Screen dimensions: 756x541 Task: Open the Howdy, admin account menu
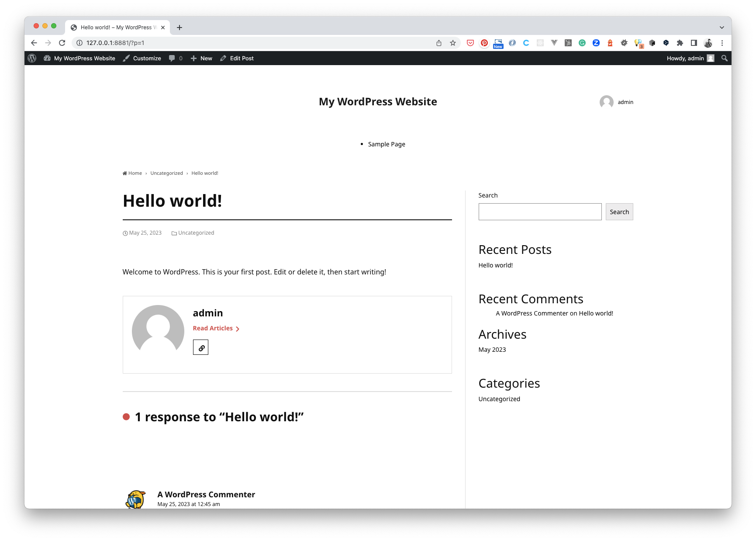click(690, 58)
